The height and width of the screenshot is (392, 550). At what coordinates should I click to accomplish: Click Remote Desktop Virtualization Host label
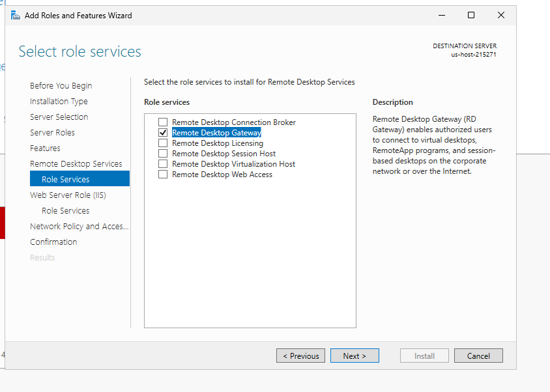(x=233, y=163)
